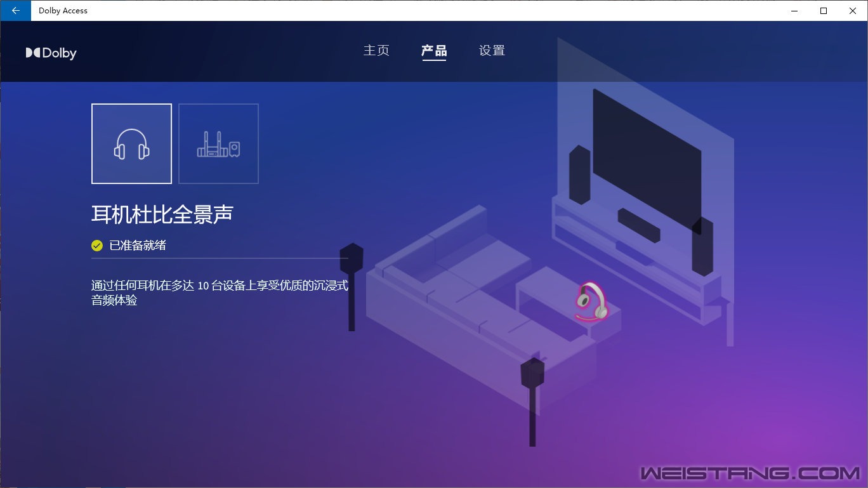This screenshot has width=868, height=488.
Task: Click the pink headset in the illustration
Action: click(592, 302)
